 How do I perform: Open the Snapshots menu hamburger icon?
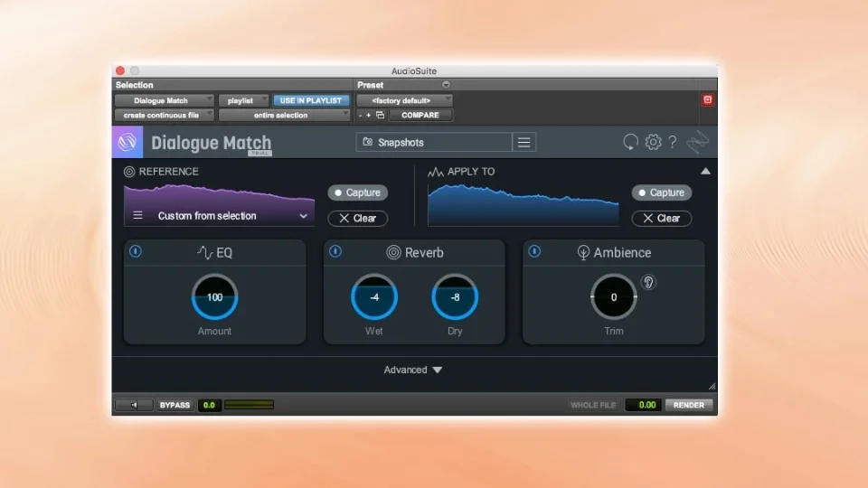(x=524, y=142)
